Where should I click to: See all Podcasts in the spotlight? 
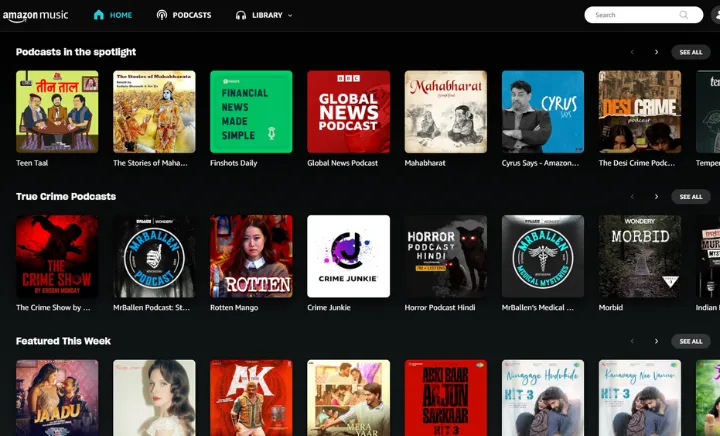coord(691,52)
